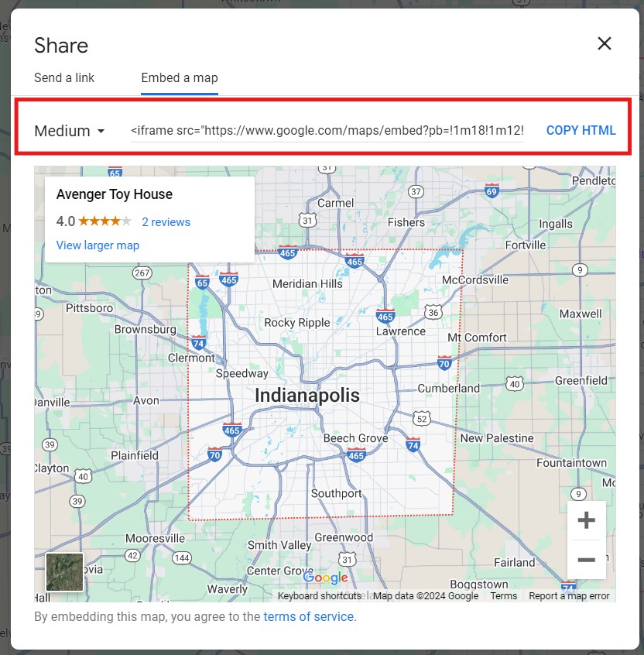This screenshot has height=655, width=644.
Task: Click the McCordsville label
Action: click(x=475, y=279)
